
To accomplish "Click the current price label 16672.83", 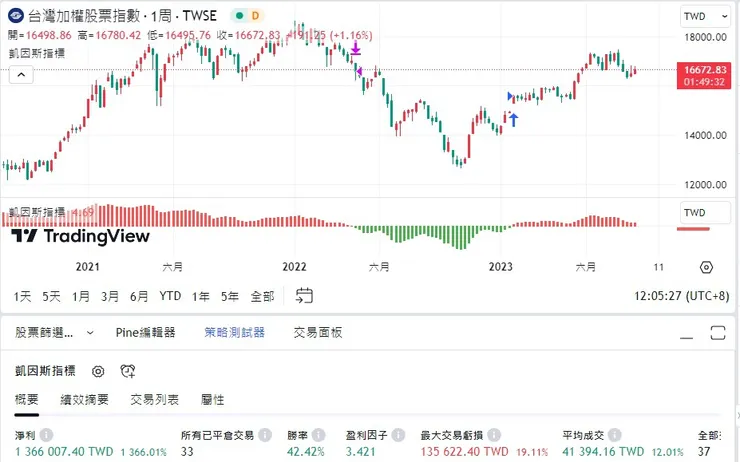I will coord(704,76).
